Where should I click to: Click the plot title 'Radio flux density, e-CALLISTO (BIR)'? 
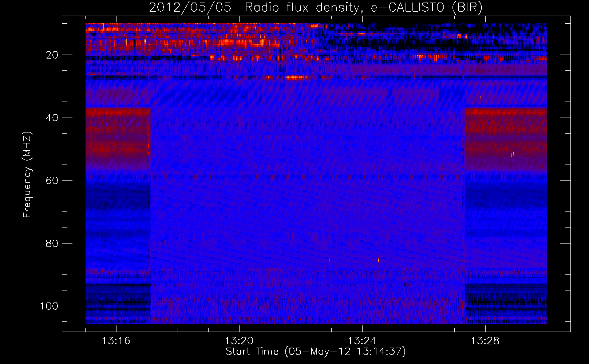[x=363, y=8]
